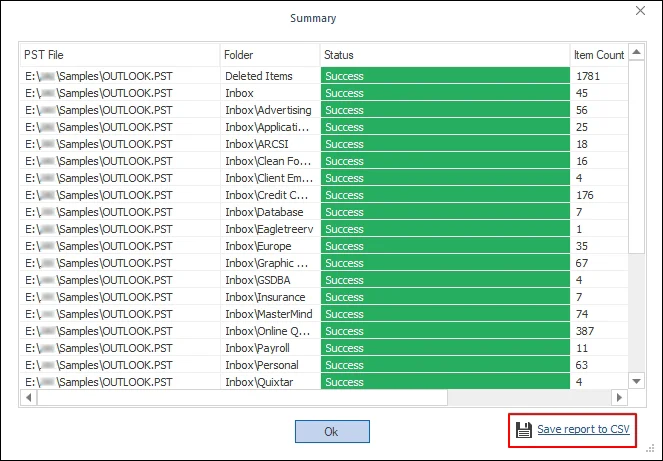Viewport: 663px width, 461px height.
Task: Click the item count 74 cell
Action: (x=599, y=314)
